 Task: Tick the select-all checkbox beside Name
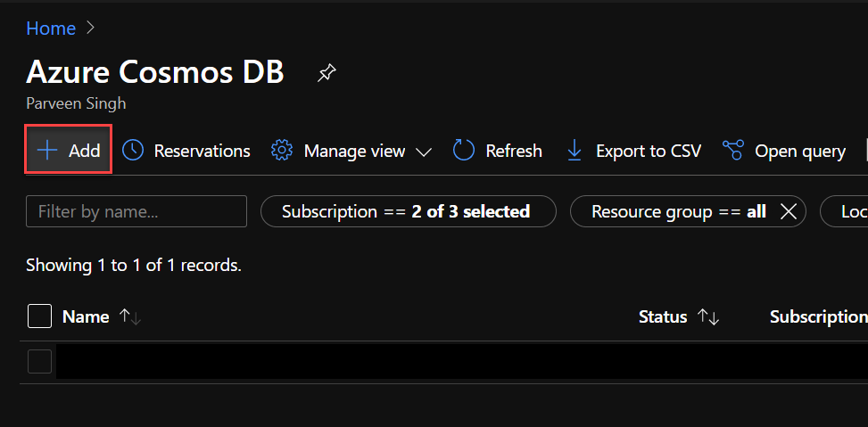[39, 316]
